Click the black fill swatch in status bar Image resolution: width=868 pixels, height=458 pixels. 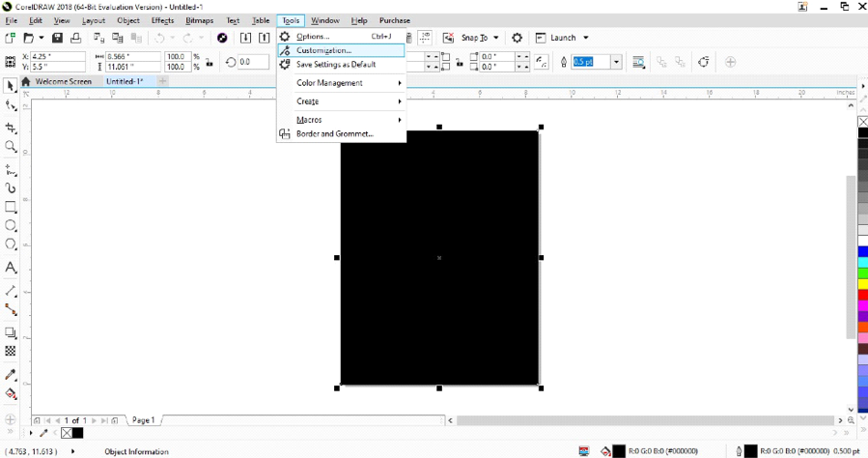click(618, 451)
